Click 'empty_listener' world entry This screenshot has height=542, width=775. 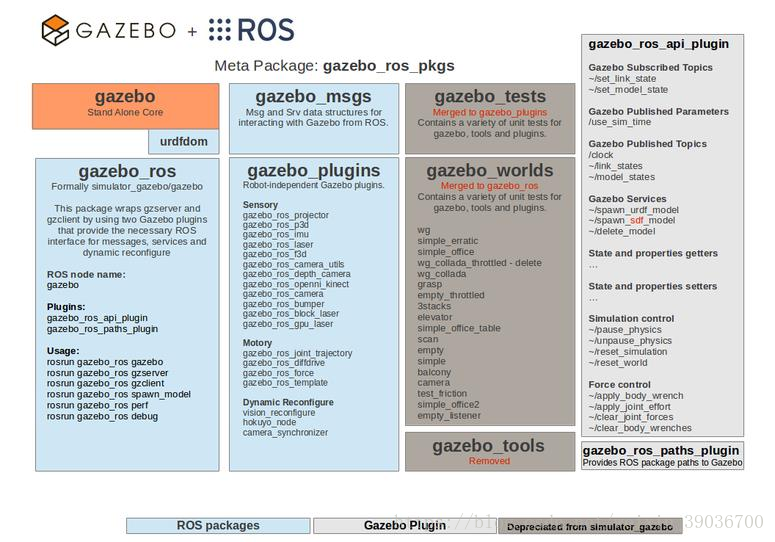pos(449,416)
